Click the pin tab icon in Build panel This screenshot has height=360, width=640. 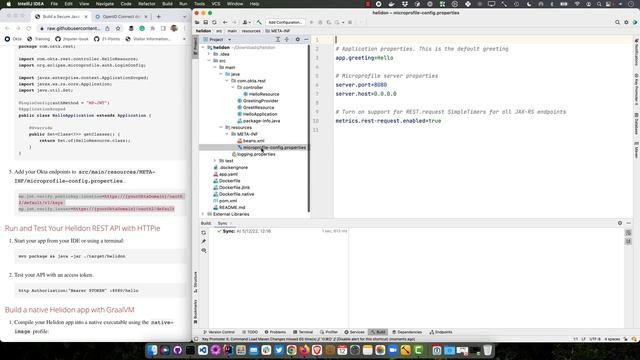pyautogui.click(x=204, y=242)
